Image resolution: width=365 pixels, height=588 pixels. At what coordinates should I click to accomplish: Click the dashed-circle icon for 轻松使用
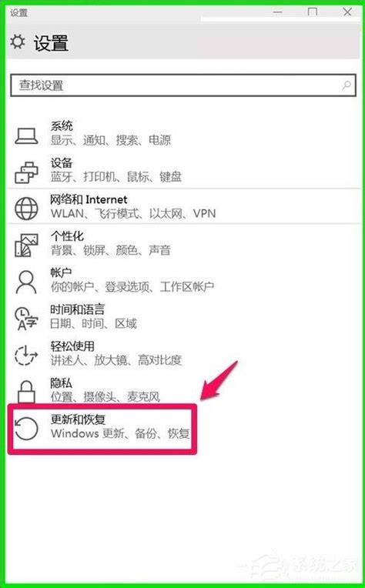pyautogui.click(x=26, y=355)
